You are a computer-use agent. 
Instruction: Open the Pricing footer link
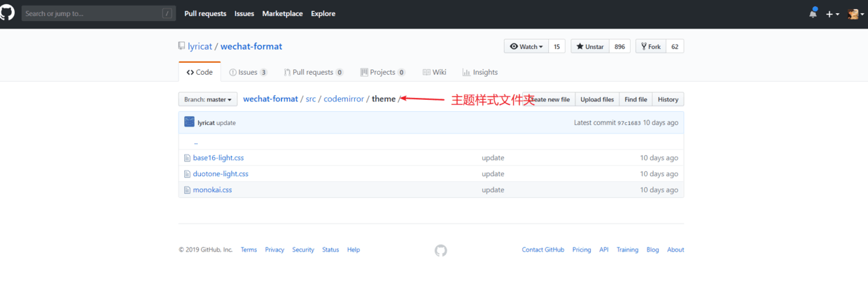(582, 249)
